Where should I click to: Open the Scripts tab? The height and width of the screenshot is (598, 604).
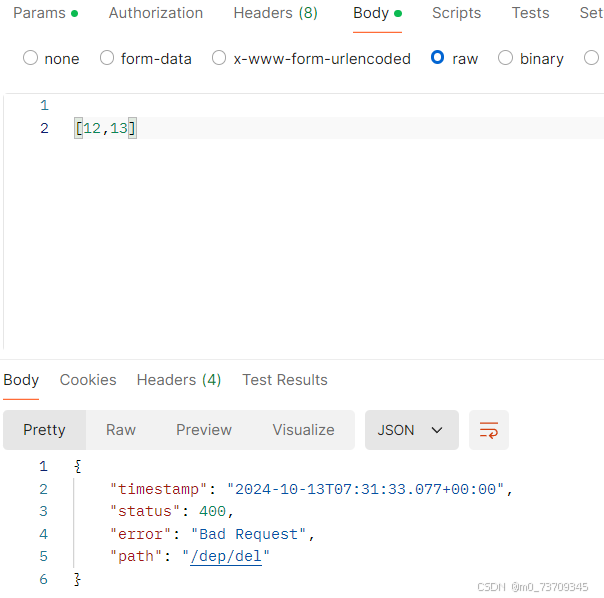point(456,13)
